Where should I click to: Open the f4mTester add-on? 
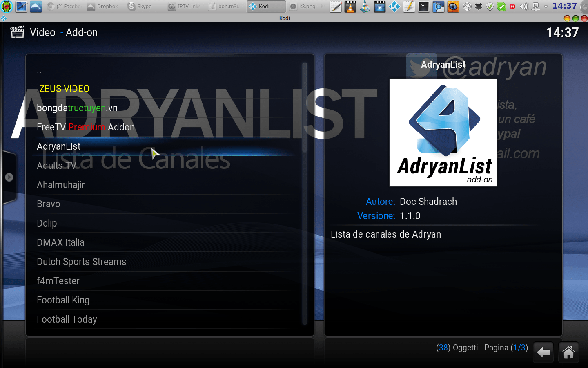pos(165,281)
